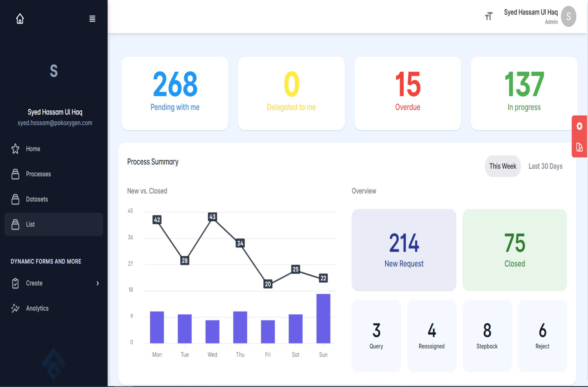Click the 43 data point on Wednesday
This screenshot has height=387, width=588.
[212, 217]
